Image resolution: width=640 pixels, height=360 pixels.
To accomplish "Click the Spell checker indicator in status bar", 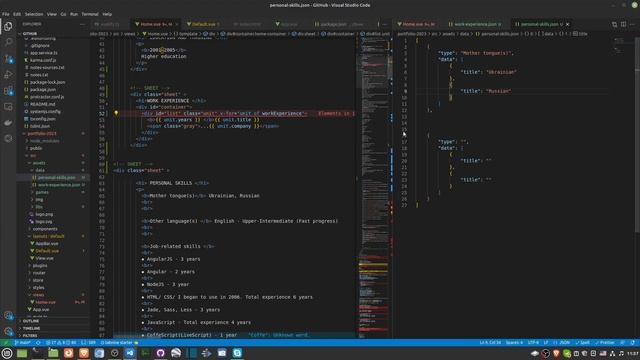I will [582, 342].
